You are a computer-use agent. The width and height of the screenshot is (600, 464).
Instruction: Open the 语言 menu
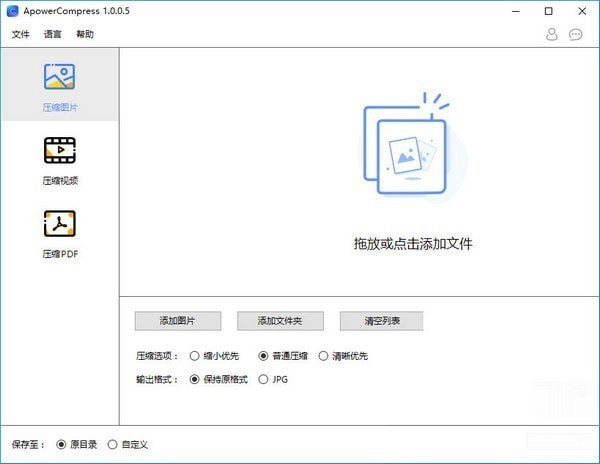tap(53, 34)
